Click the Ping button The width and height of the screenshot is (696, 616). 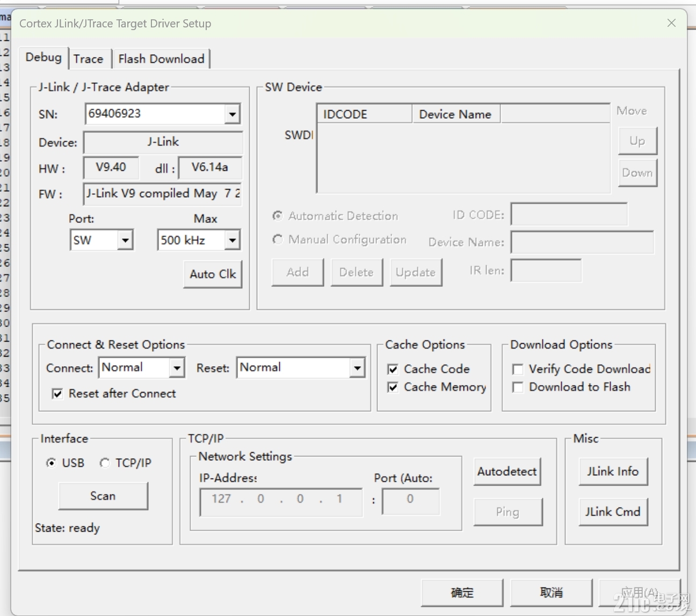click(x=508, y=512)
